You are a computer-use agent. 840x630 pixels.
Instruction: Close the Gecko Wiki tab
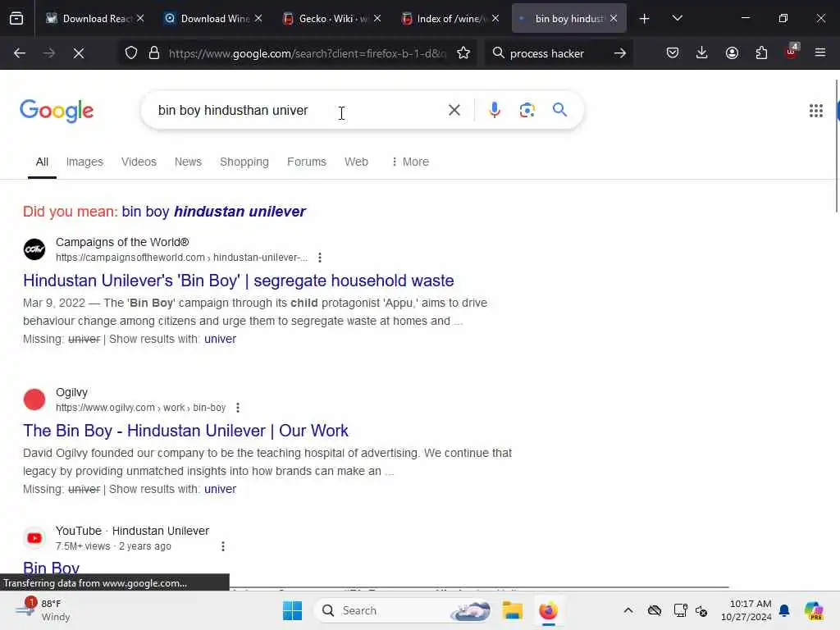pyautogui.click(x=377, y=19)
